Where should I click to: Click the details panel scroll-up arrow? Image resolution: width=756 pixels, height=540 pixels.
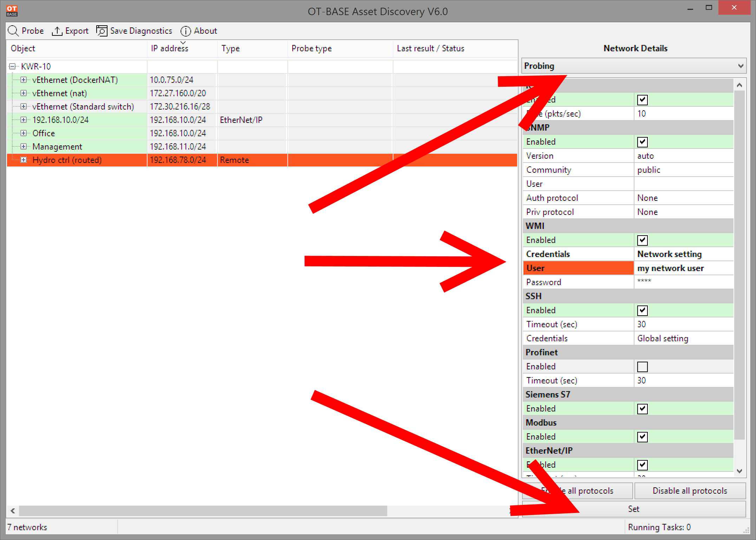pos(739,85)
